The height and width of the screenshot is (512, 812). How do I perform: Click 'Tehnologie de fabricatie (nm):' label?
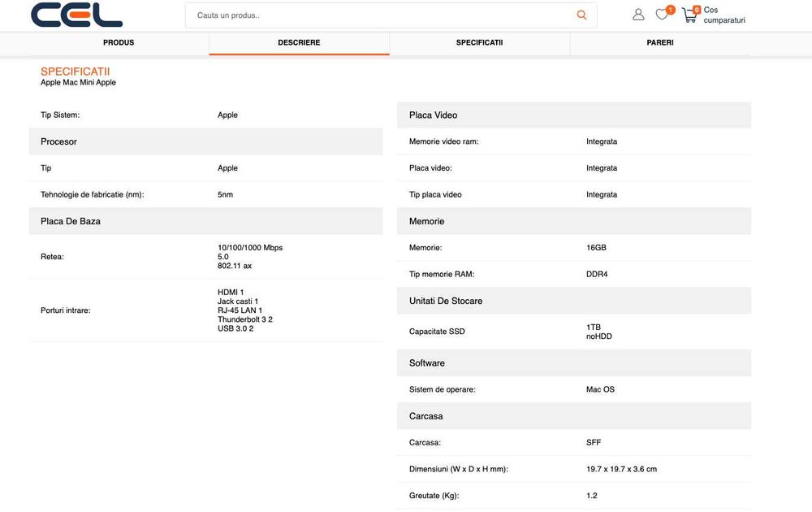(x=93, y=195)
